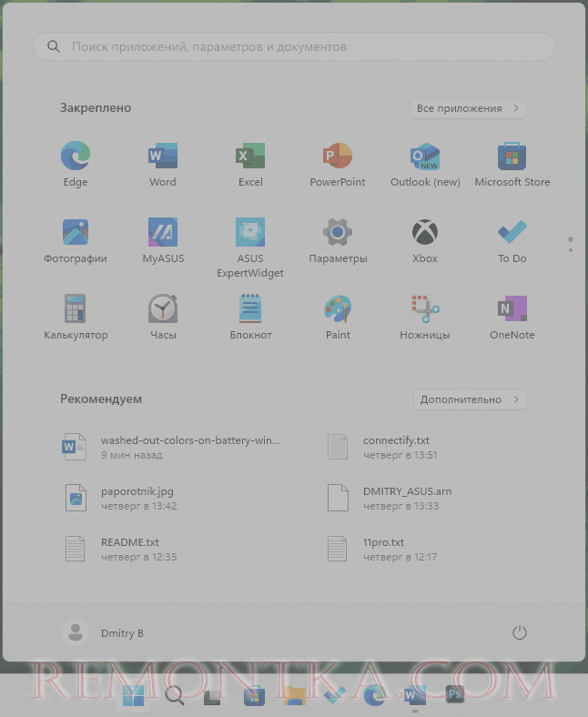Launch Word from pinned apps
This screenshot has width=588, height=717.
tap(163, 164)
